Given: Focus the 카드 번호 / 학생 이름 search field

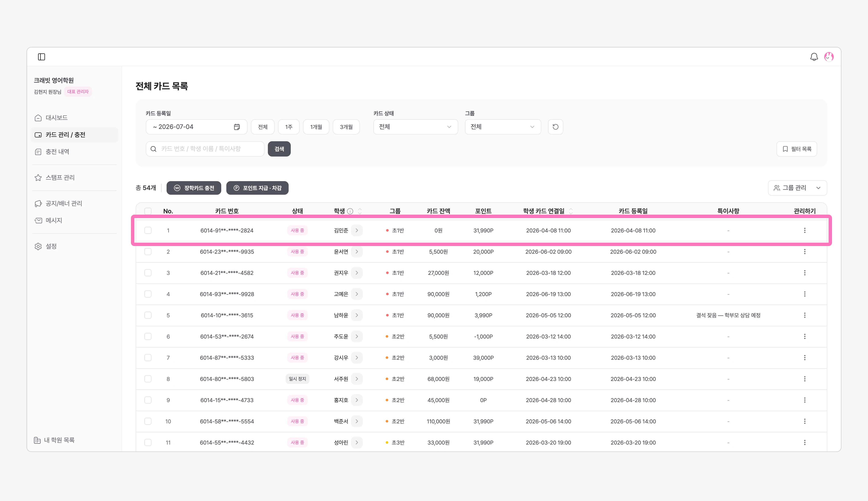Looking at the screenshot, I should (x=205, y=149).
